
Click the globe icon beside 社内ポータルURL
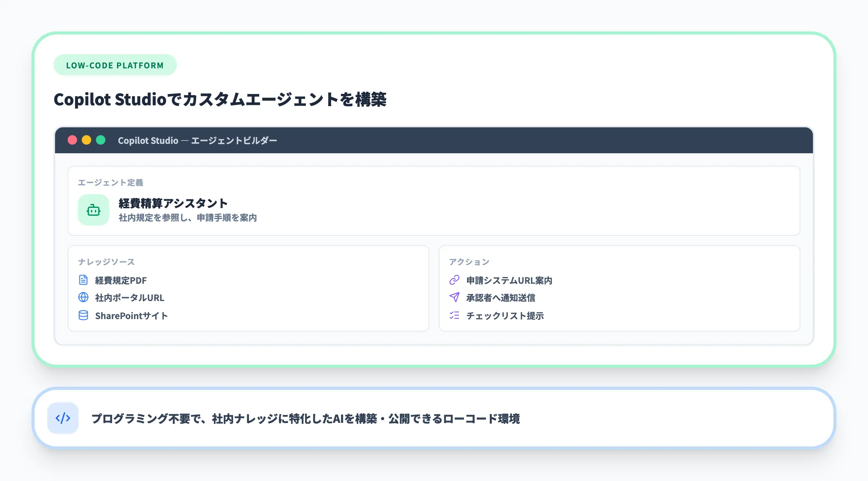point(83,298)
